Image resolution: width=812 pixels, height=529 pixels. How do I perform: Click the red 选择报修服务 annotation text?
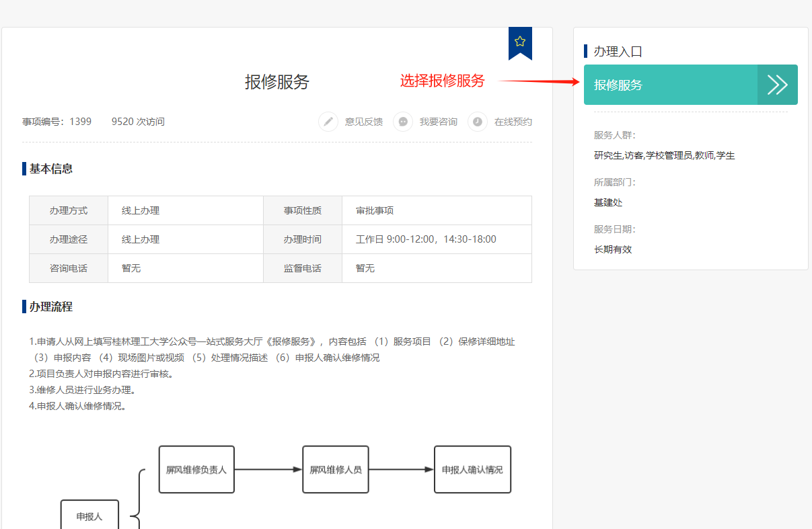pyautogui.click(x=442, y=81)
